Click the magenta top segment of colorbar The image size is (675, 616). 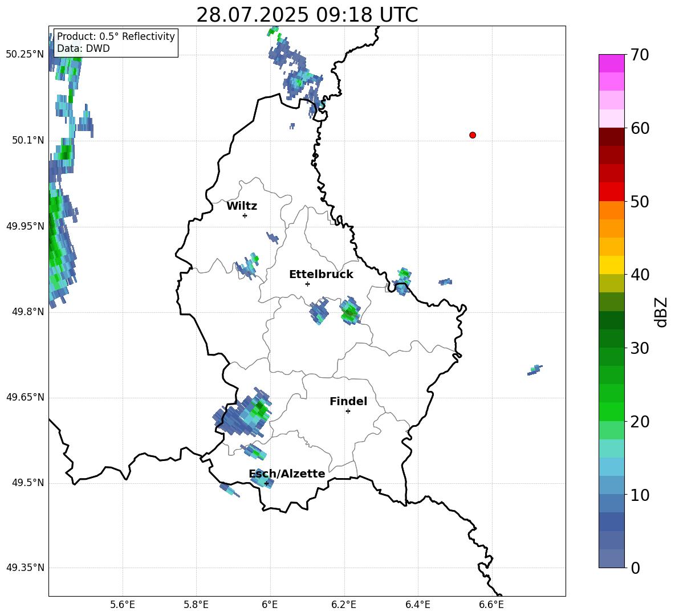(x=611, y=63)
